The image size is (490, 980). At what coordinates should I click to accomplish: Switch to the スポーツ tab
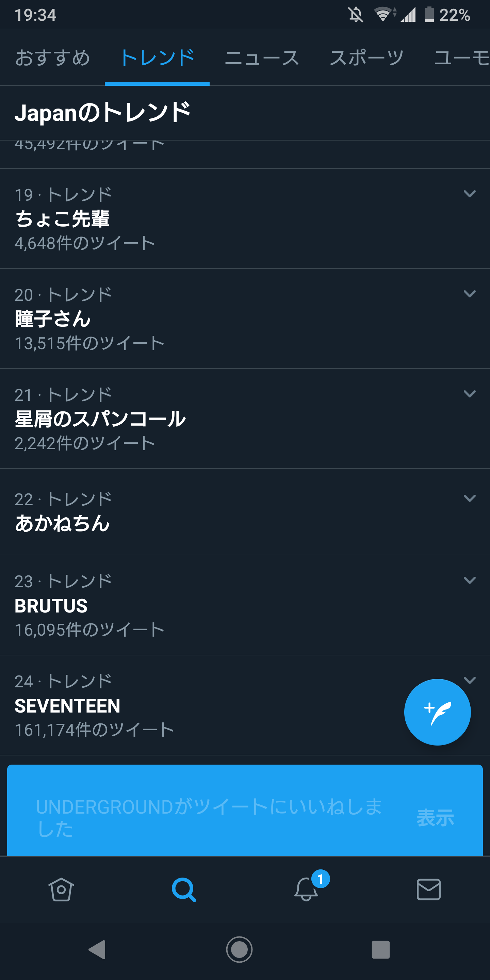[367, 58]
